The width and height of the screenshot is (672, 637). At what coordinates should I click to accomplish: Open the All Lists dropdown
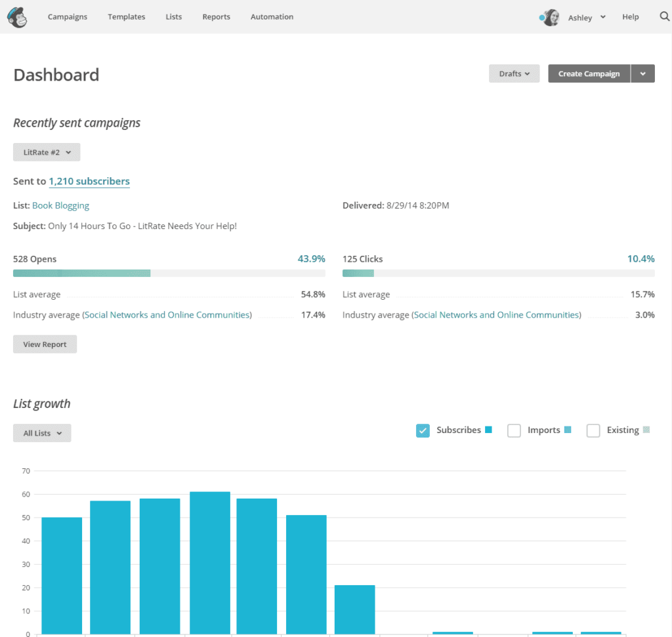coord(42,433)
